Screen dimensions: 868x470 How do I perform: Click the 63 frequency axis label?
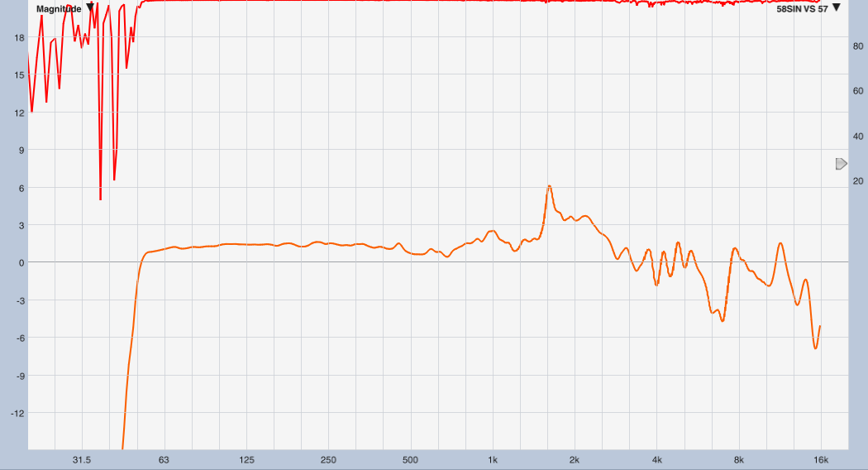[x=164, y=460]
